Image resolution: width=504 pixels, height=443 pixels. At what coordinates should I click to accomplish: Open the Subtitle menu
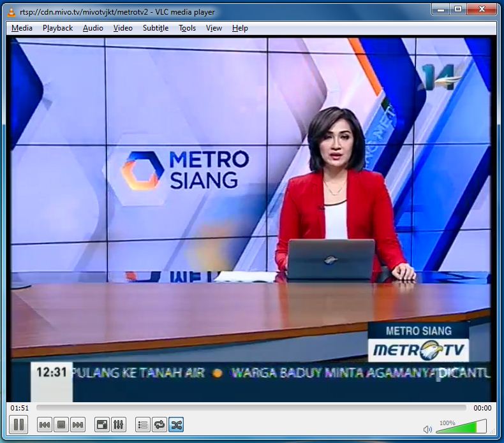click(156, 28)
